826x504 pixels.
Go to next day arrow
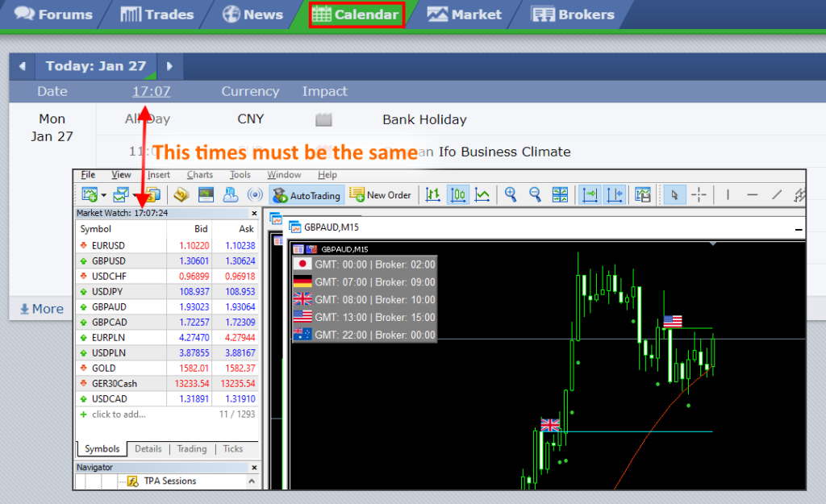coord(169,66)
